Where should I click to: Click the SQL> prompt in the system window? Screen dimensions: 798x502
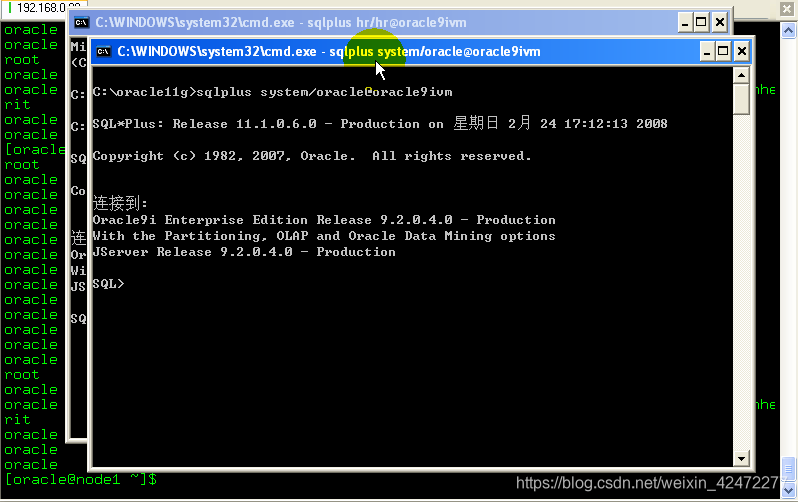(108, 284)
